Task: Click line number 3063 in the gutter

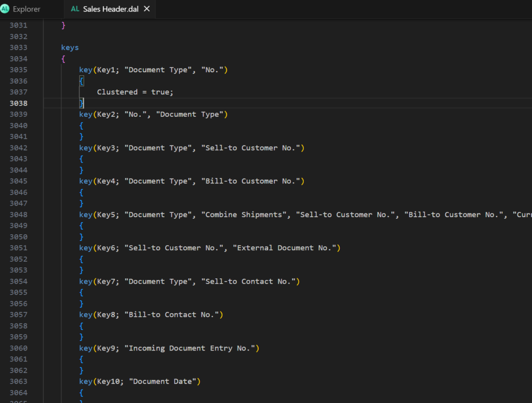Action: pos(19,382)
